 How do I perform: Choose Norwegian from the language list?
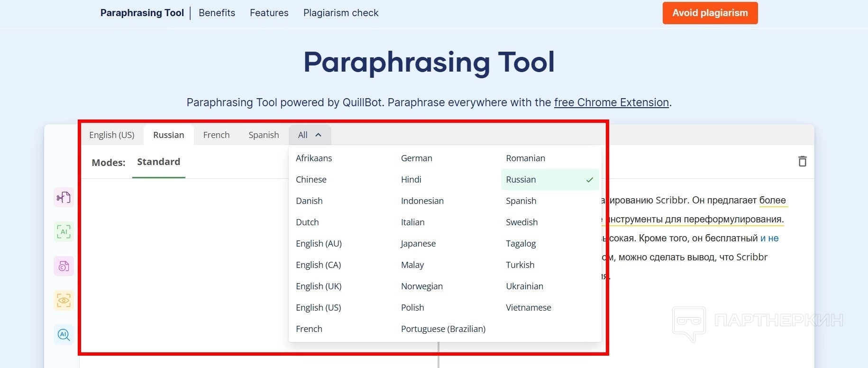[422, 286]
